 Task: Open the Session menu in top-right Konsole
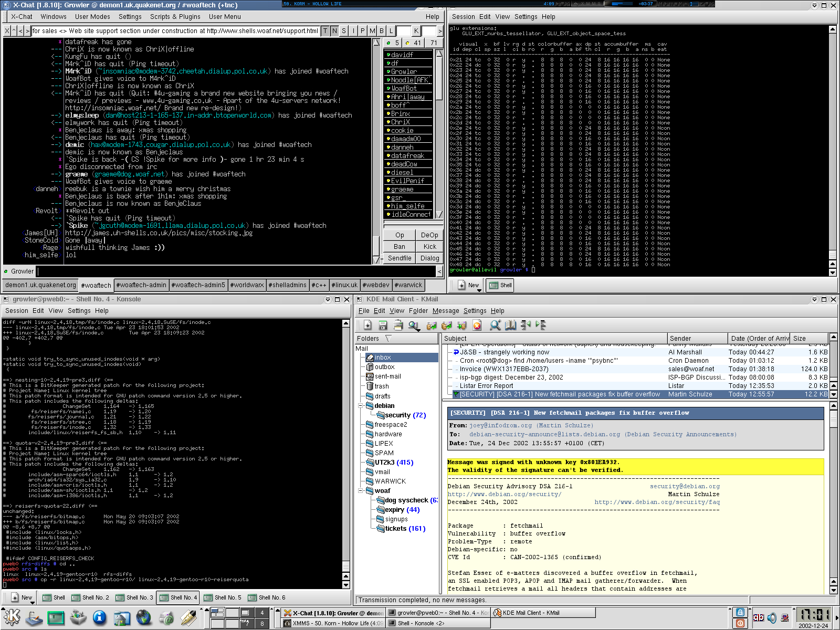[463, 17]
